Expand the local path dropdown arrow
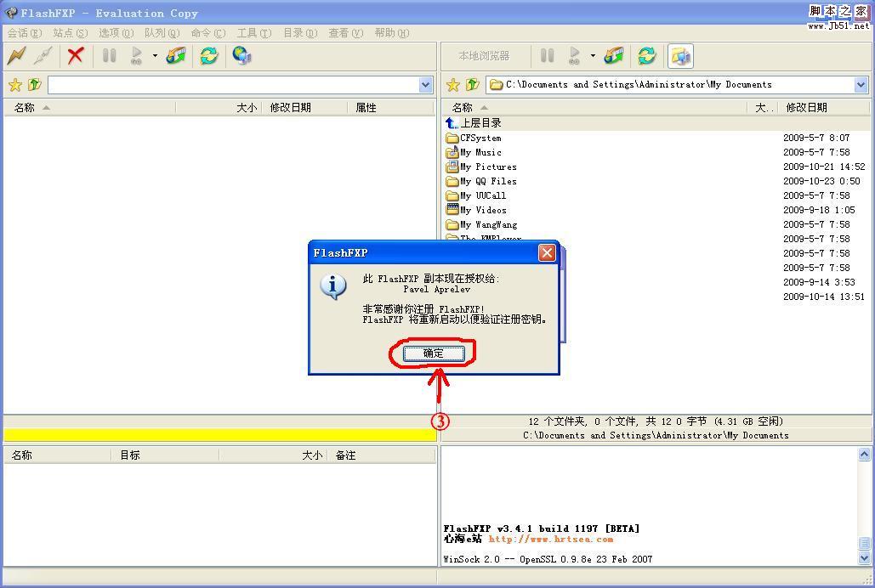Image resolution: width=875 pixels, height=588 pixels. [x=861, y=85]
